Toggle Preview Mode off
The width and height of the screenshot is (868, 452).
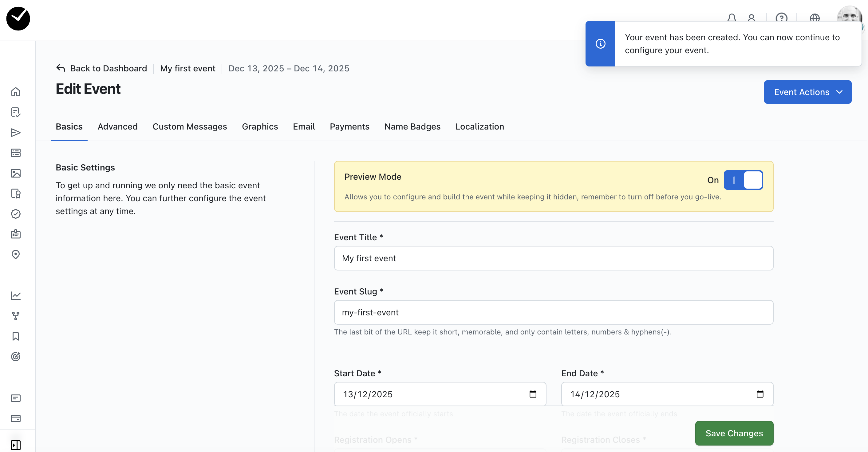pos(743,180)
